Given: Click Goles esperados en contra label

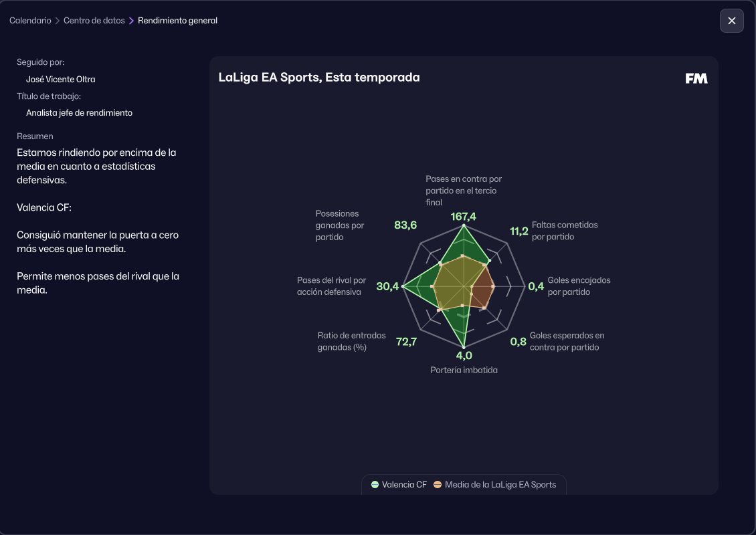Looking at the screenshot, I should pos(567,341).
